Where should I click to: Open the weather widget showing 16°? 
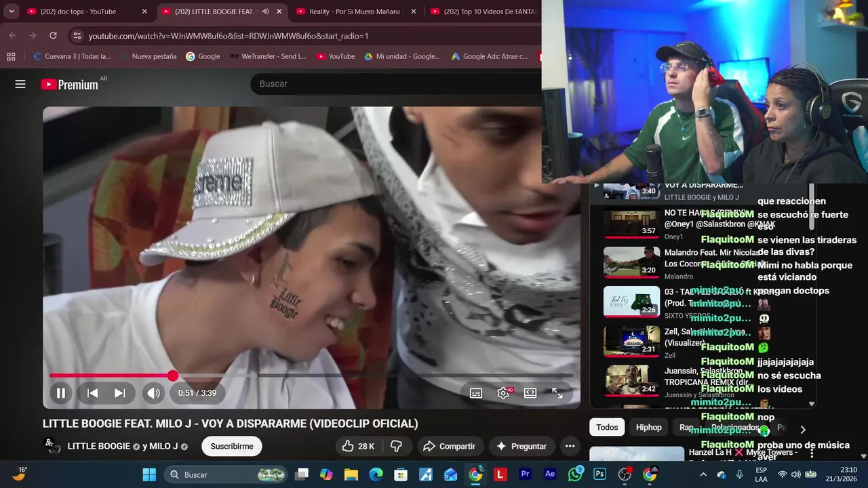tap(18, 474)
